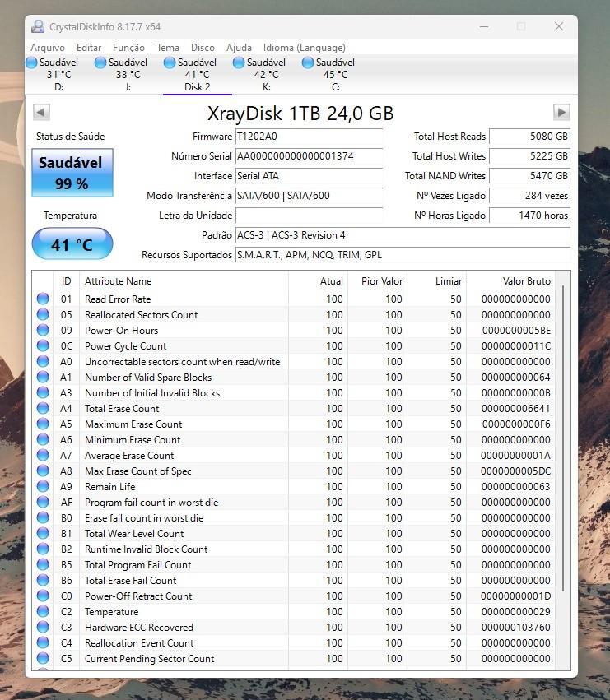
Task: Click the status orb for Remain Life
Action: tap(43, 486)
